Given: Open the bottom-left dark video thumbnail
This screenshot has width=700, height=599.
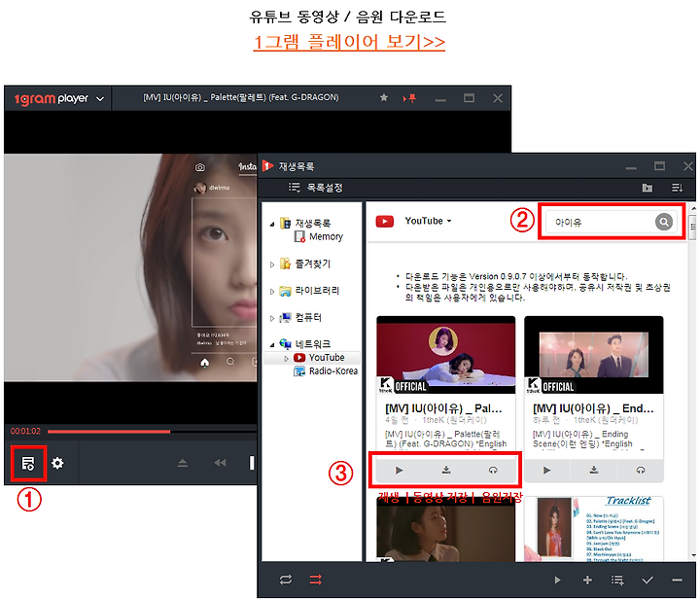Looking at the screenshot, I should point(445,531).
